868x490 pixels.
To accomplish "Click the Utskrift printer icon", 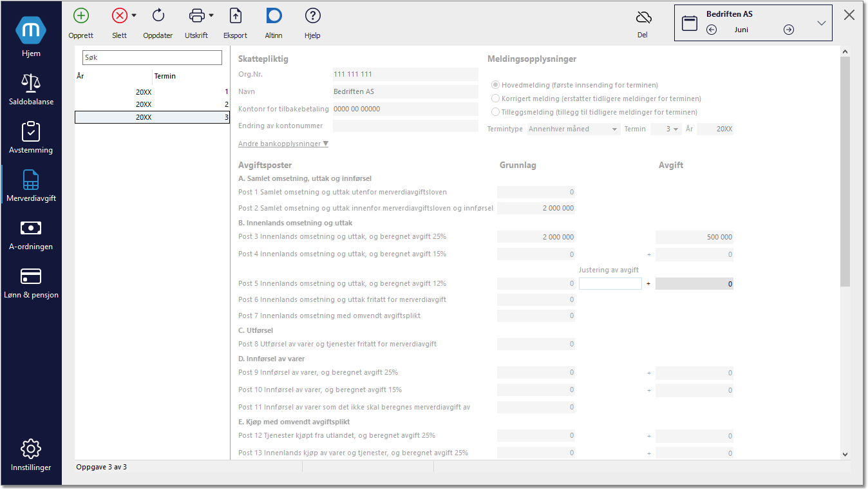I will [x=197, y=16].
